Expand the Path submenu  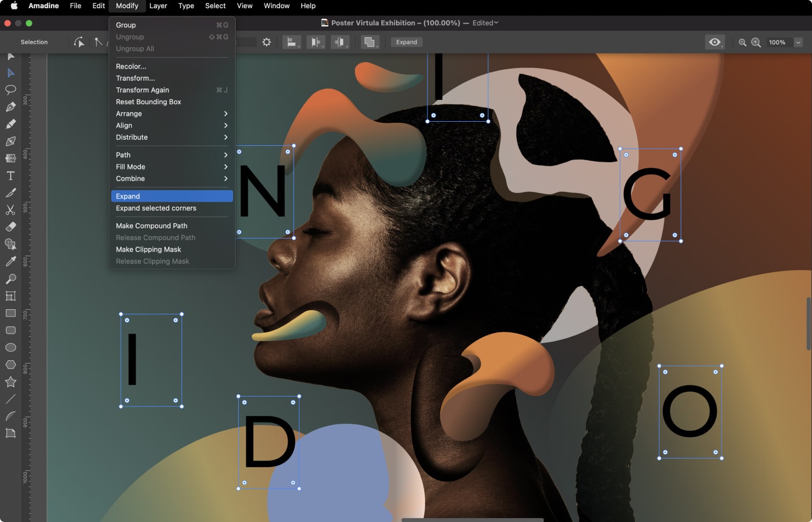pos(172,155)
